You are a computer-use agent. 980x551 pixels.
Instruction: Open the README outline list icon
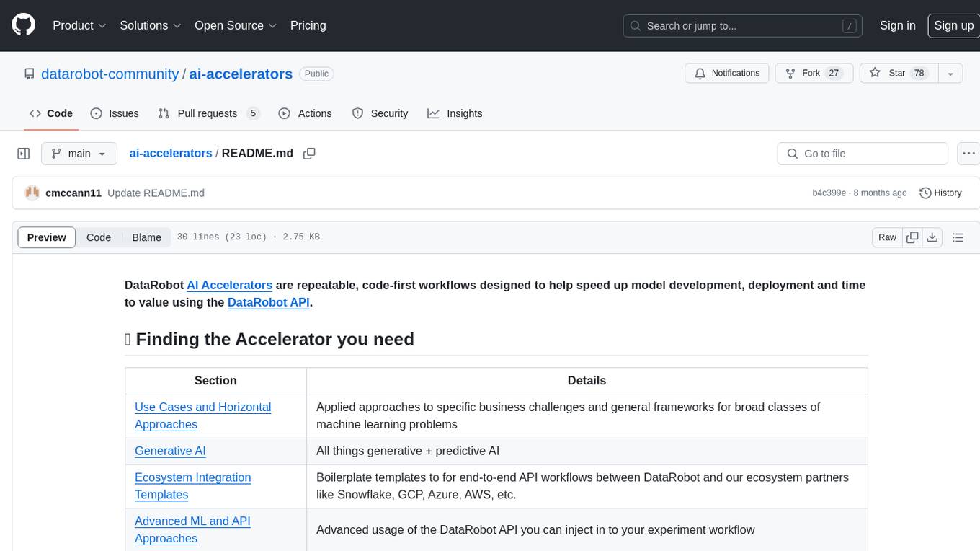click(958, 237)
